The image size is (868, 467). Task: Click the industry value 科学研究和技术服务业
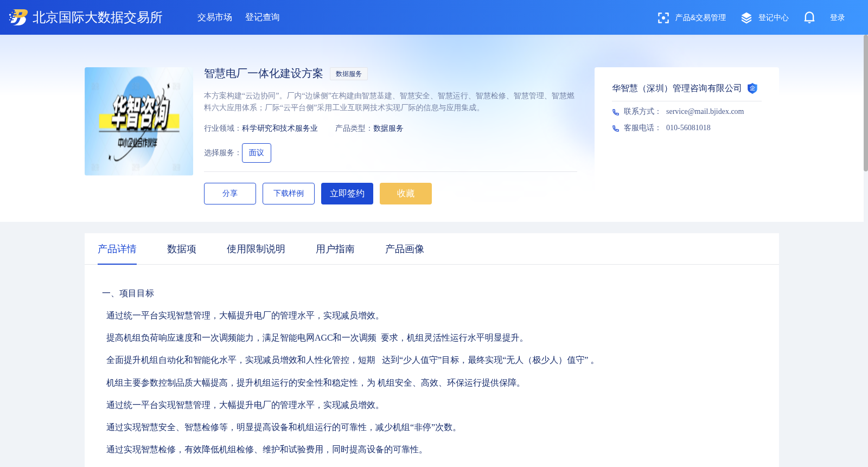click(280, 129)
